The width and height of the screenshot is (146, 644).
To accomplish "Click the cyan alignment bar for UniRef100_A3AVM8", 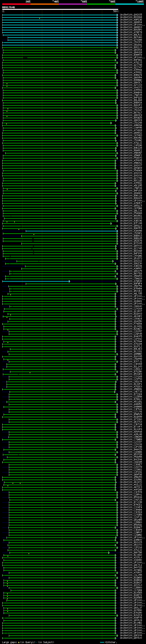I will coord(72,231).
